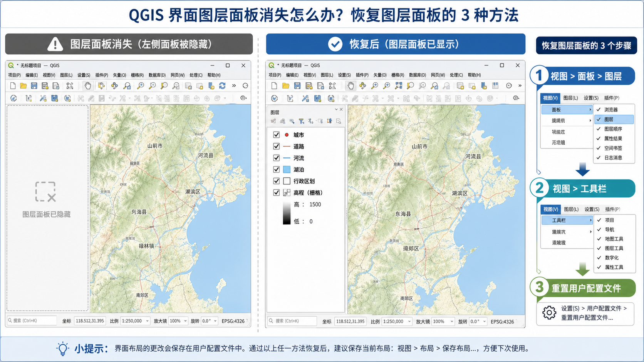The width and height of the screenshot is (644, 362).
Task: Open 设置(S) menu in right QGIS window
Action: [x=344, y=75]
